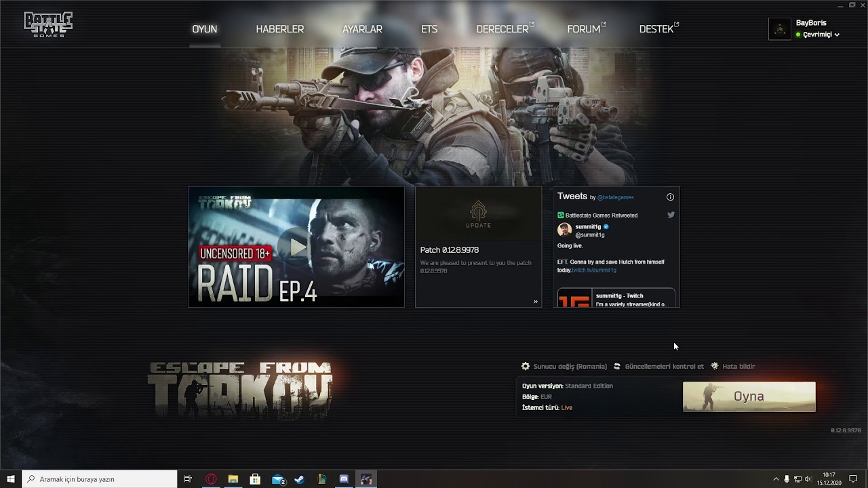Screen dimensions: 868x488
Task: Click the refresh arrows update icon
Action: click(617, 366)
